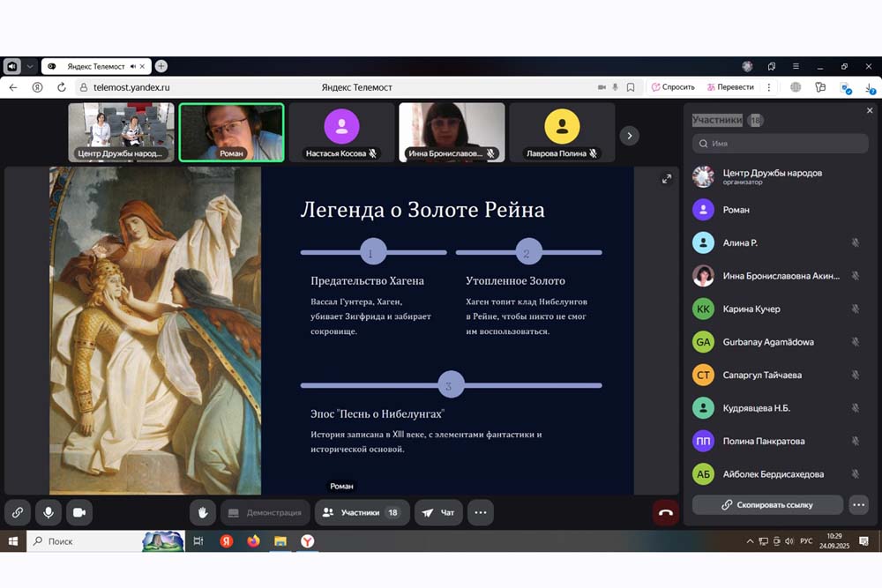Close the participants side panel
The image size is (882, 588).
(x=870, y=111)
